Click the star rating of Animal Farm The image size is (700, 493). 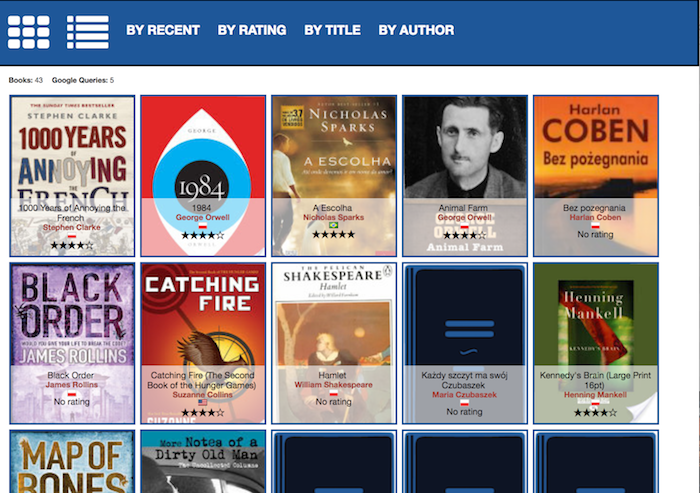click(x=464, y=235)
